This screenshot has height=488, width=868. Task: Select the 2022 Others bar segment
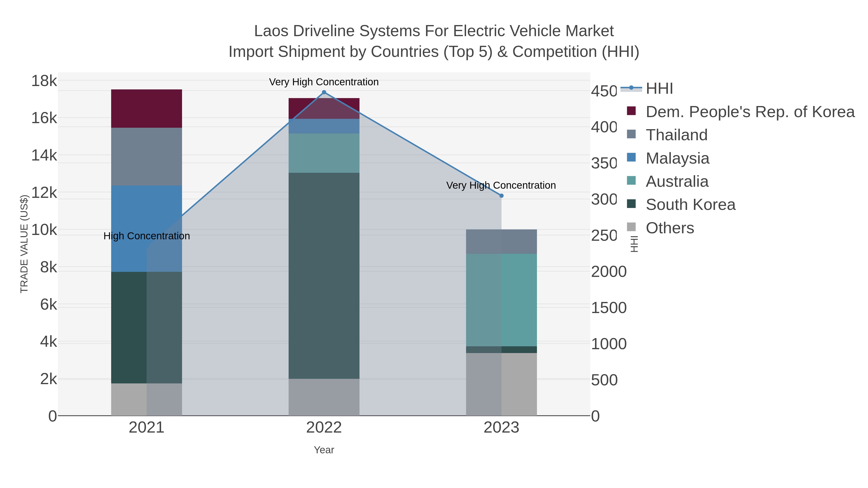(x=324, y=397)
